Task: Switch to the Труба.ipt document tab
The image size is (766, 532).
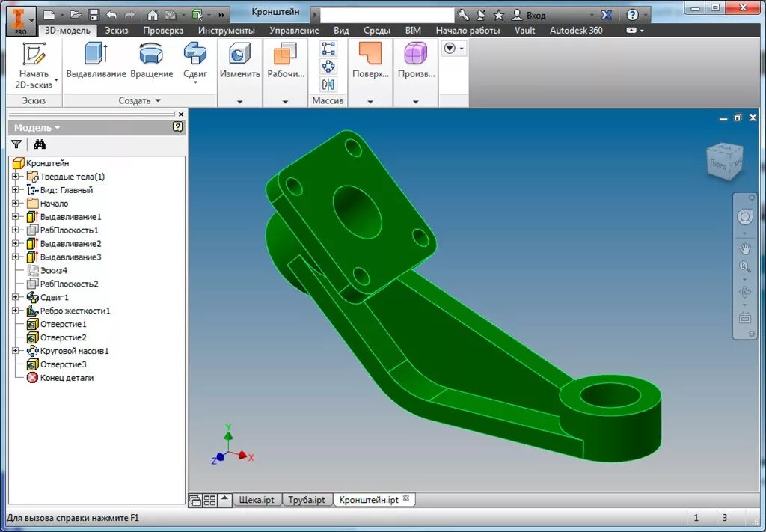Action: click(306, 501)
